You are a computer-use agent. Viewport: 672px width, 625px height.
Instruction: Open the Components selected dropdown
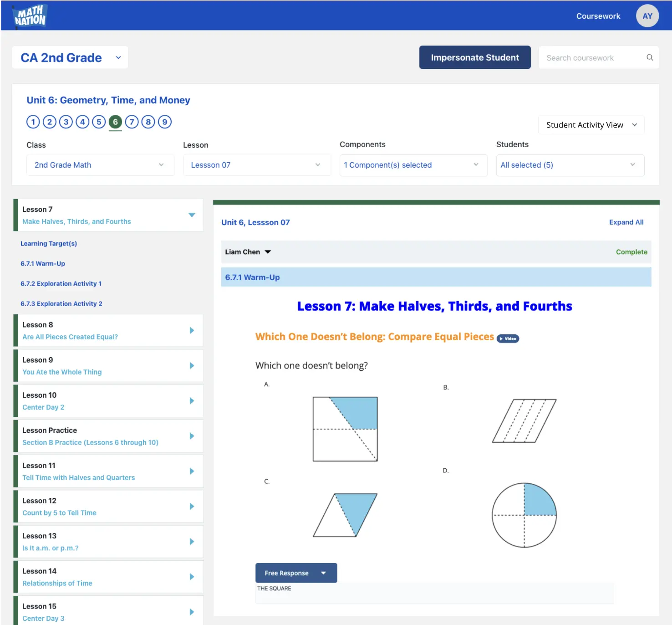pyautogui.click(x=413, y=165)
